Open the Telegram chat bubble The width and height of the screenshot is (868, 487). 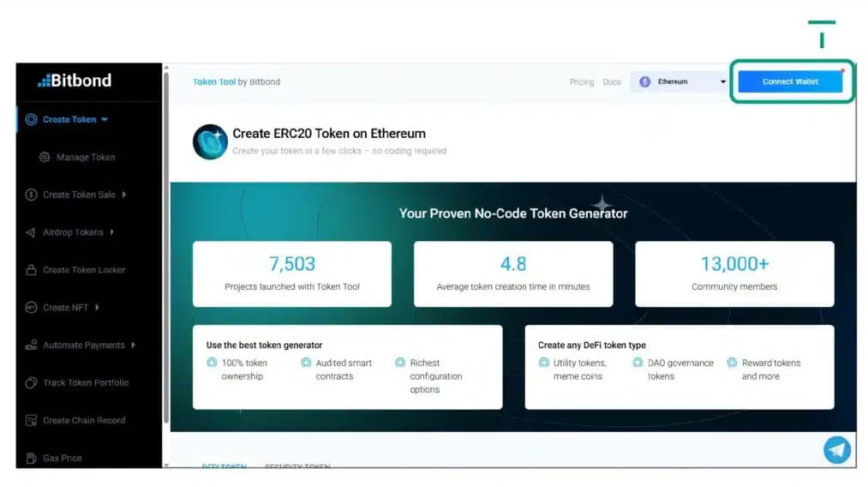click(836, 450)
